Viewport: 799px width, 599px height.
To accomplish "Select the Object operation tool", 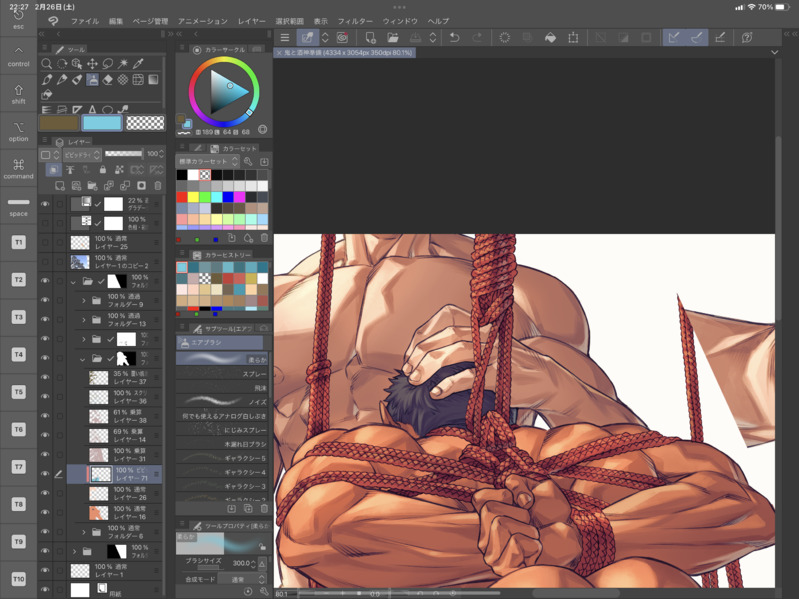I will pos(77,64).
